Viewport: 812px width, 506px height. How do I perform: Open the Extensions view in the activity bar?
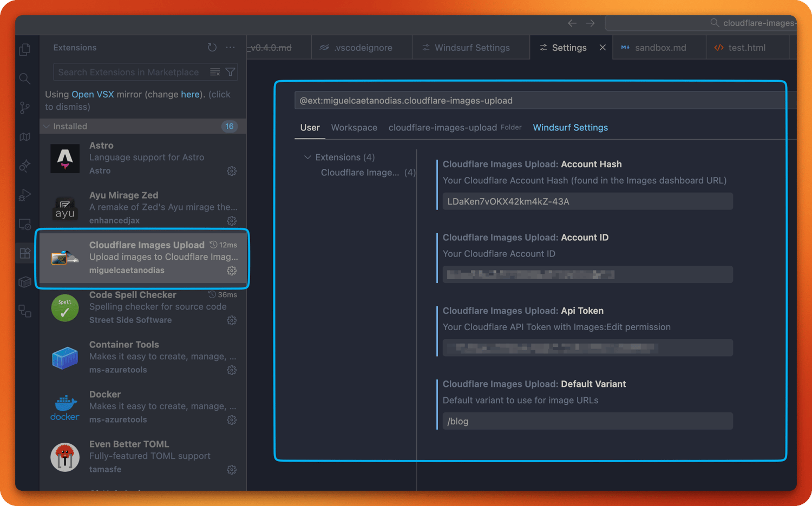(x=25, y=253)
